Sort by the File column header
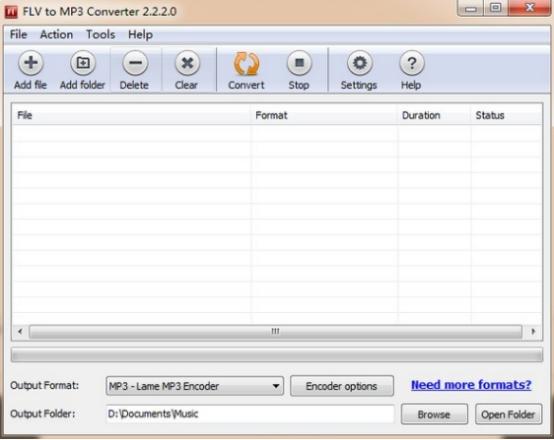The image size is (554, 440). 131,115
